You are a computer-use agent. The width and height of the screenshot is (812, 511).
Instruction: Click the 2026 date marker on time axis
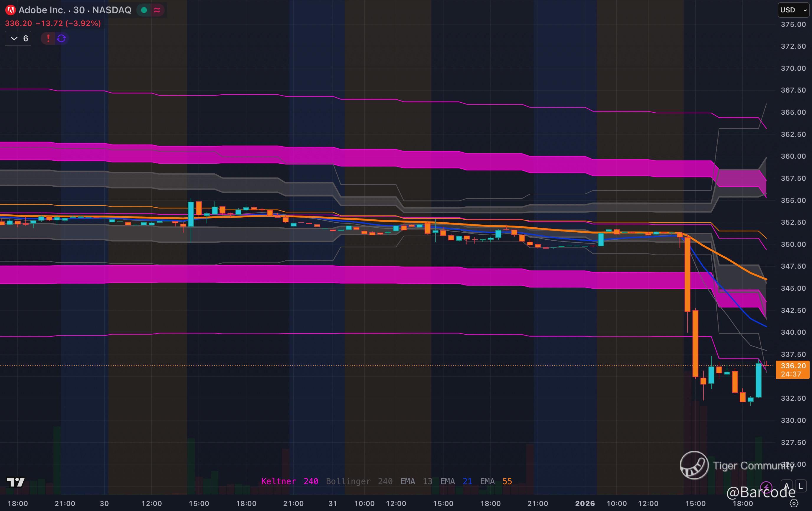pyautogui.click(x=585, y=503)
